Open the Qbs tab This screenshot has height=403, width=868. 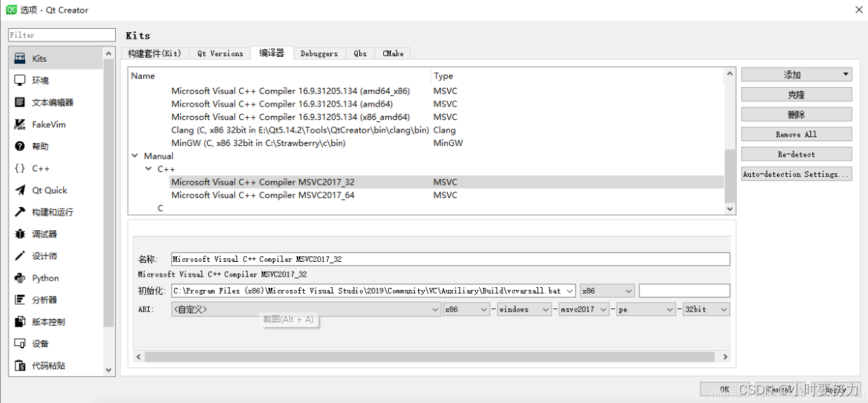tap(360, 53)
